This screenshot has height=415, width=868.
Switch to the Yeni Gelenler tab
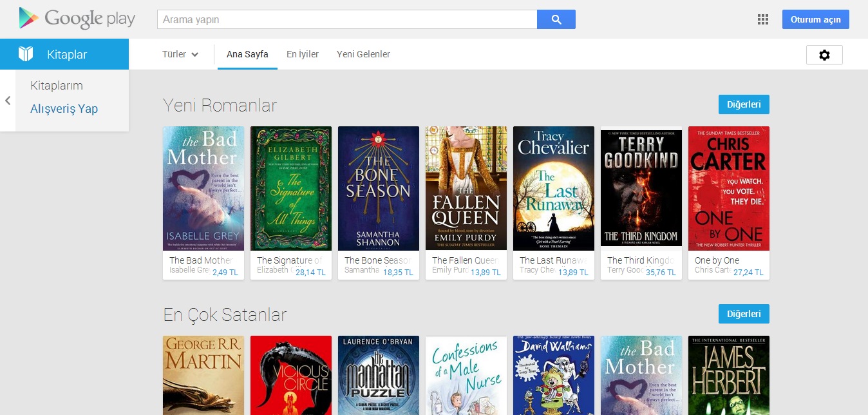coord(363,54)
